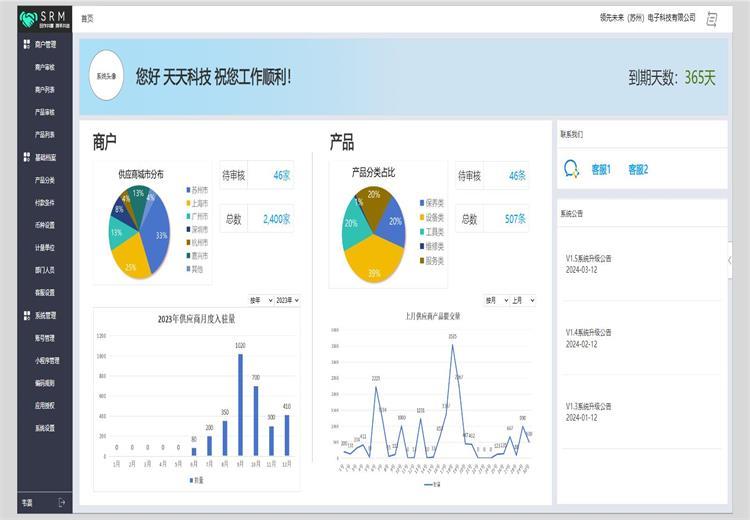Click the SRM heart logo
This screenshot has height=520, width=750.
(x=28, y=19)
